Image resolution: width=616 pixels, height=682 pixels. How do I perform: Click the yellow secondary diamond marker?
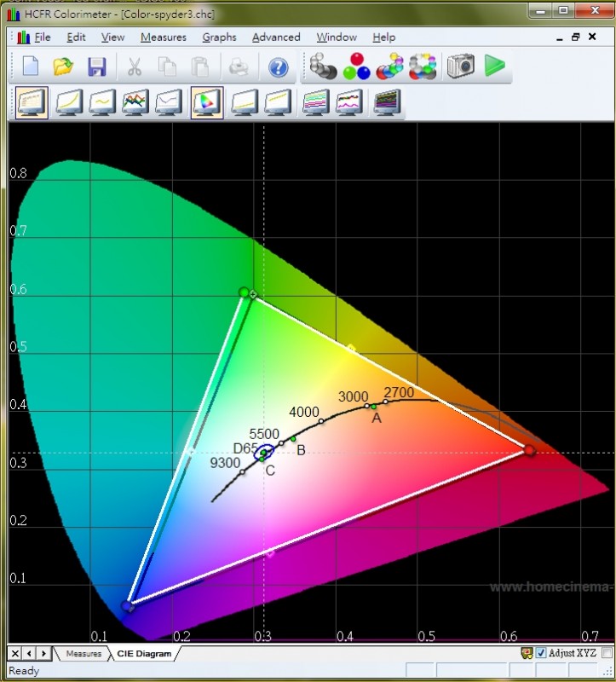(351, 348)
